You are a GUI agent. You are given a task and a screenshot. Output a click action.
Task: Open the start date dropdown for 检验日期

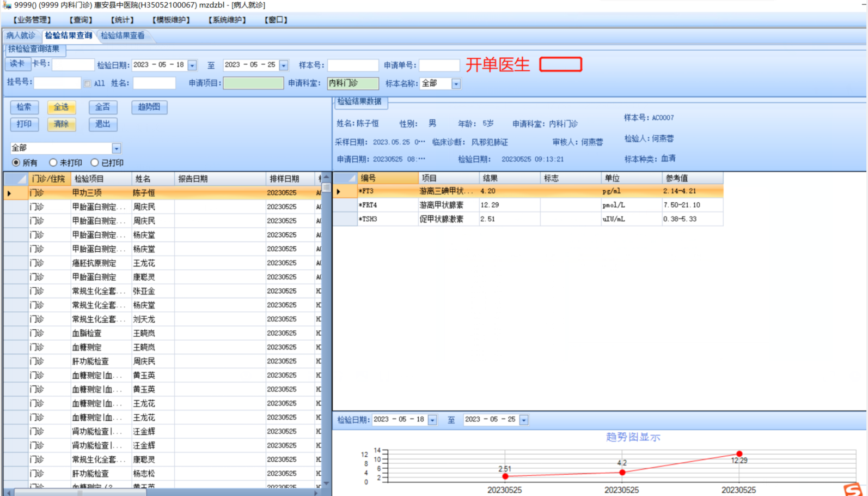[192, 65]
